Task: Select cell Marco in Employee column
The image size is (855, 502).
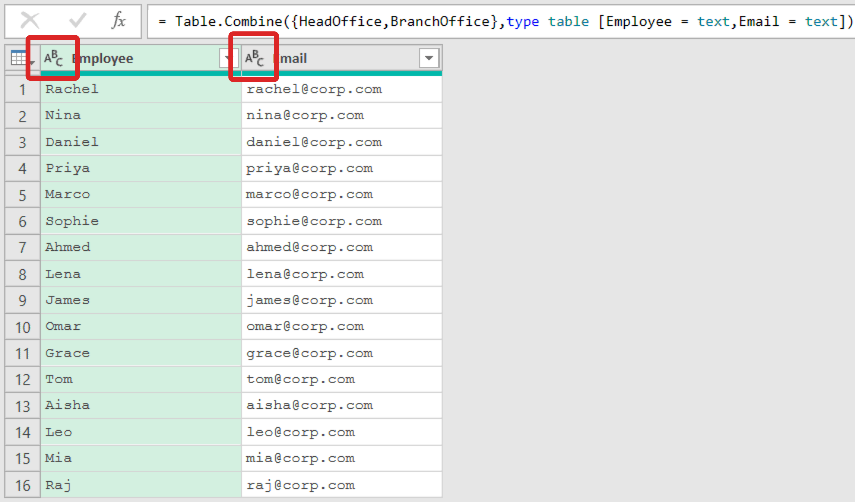Action: click(141, 195)
